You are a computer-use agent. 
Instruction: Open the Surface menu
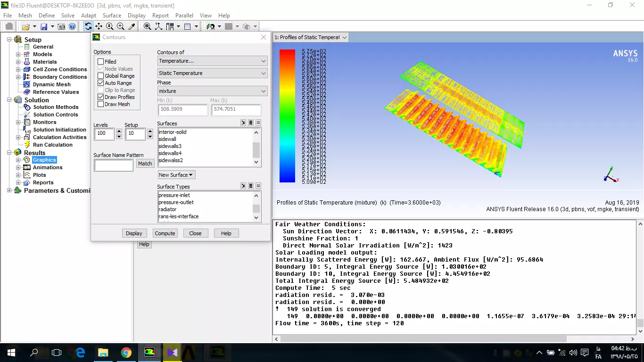tap(112, 16)
